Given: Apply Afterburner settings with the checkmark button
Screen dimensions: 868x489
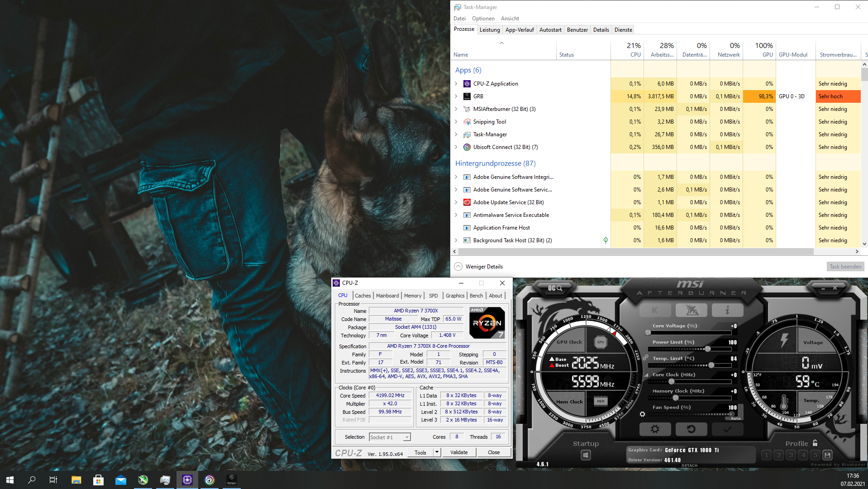Looking at the screenshot, I should (727, 429).
